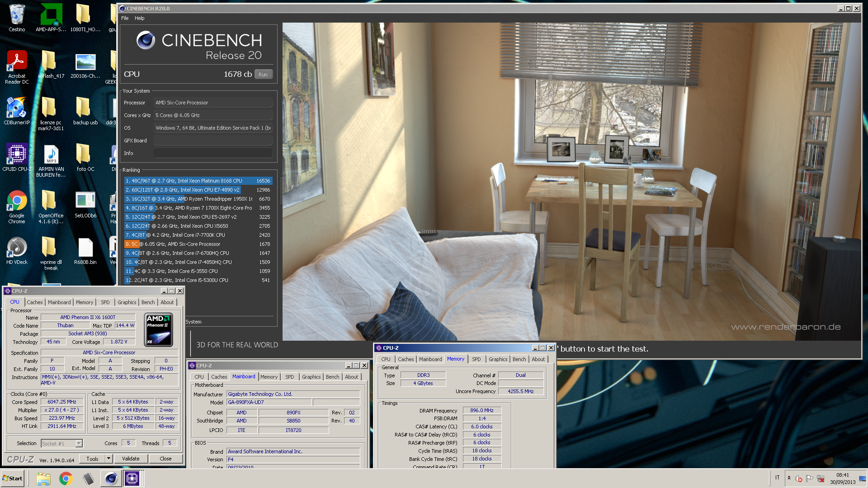Screen dimensions: 868x488
Task: Launch Google Chrome from desktop
Action: coord(17,207)
